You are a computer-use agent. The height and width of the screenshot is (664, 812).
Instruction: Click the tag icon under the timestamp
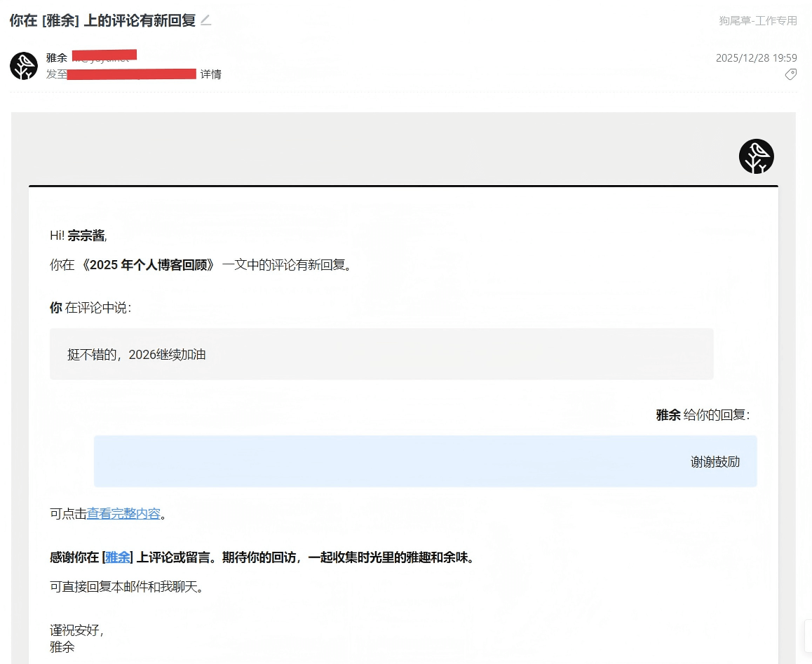click(790, 74)
